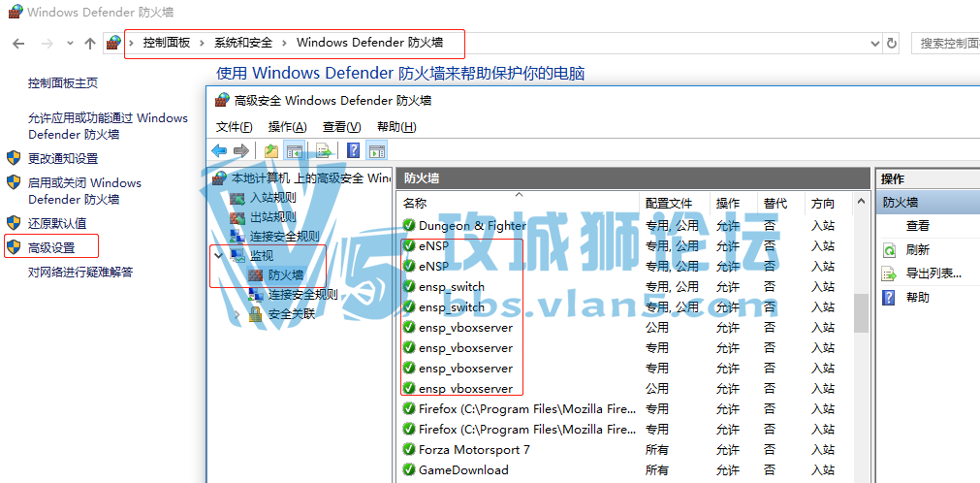
Task: Click the help icon in Actions pane
Action: coord(888,297)
